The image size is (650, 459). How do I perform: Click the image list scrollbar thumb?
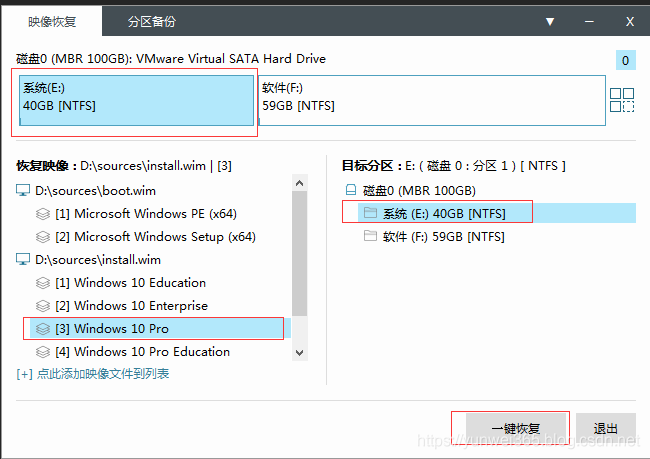(x=299, y=253)
